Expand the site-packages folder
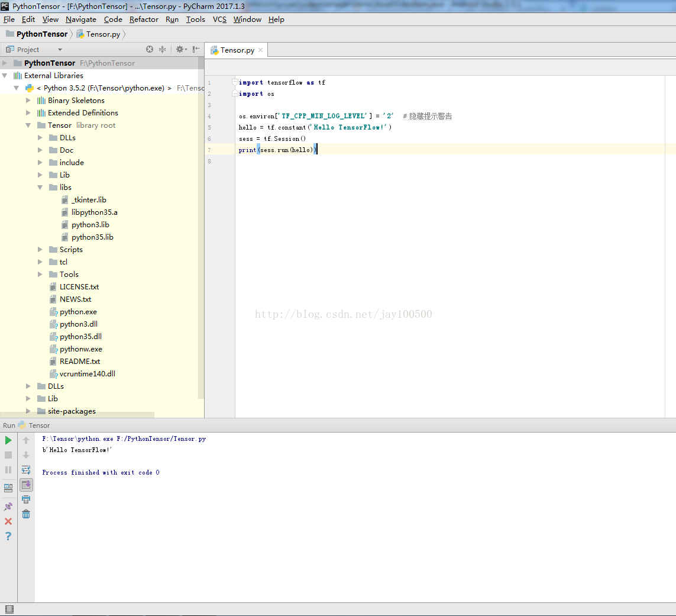 [x=28, y=411]
